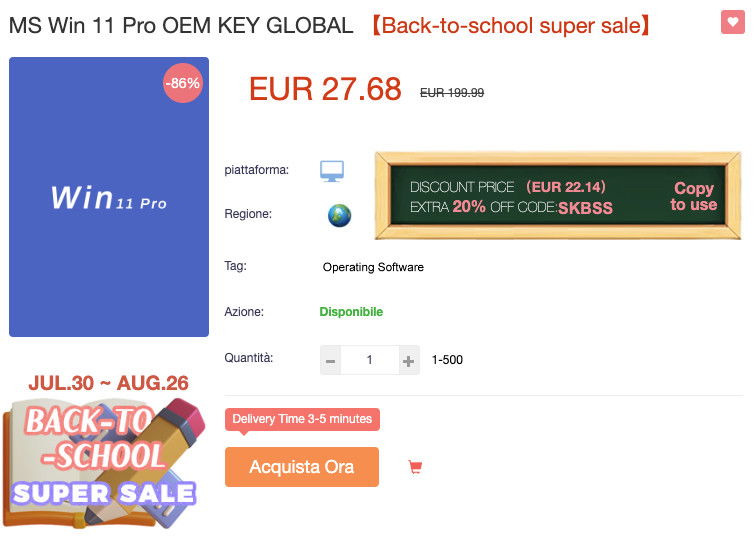The image size is (754, 537).
Task: Click the -86% discount badge
Action: 183,84
